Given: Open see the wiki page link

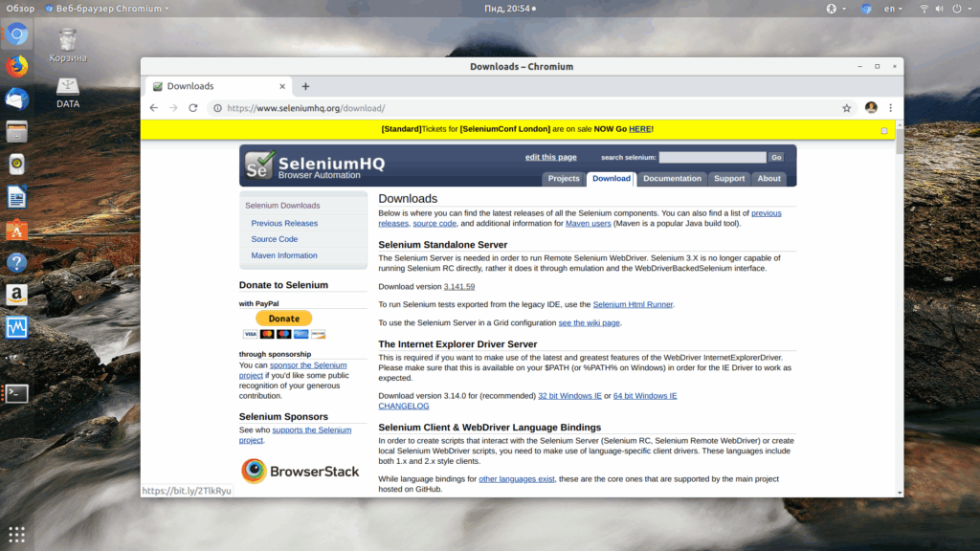Looking at the screenshot, I should coord(589,323).
